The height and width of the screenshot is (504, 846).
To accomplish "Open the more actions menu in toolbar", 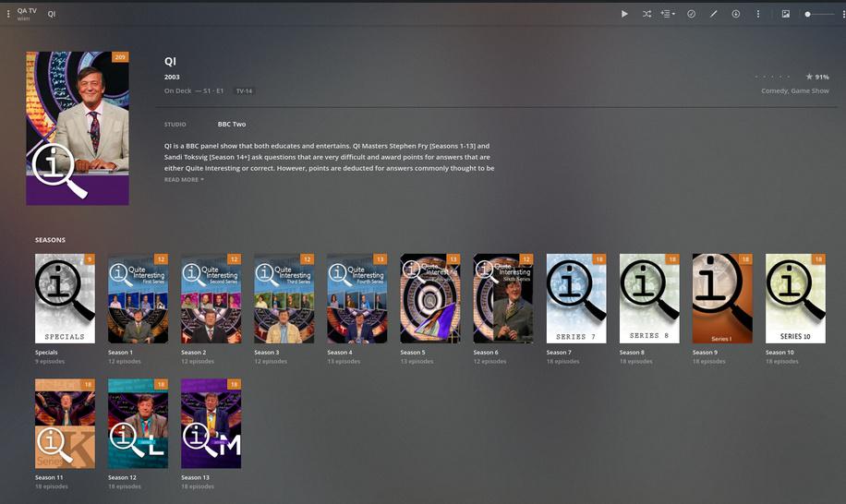I will (758, 14).
